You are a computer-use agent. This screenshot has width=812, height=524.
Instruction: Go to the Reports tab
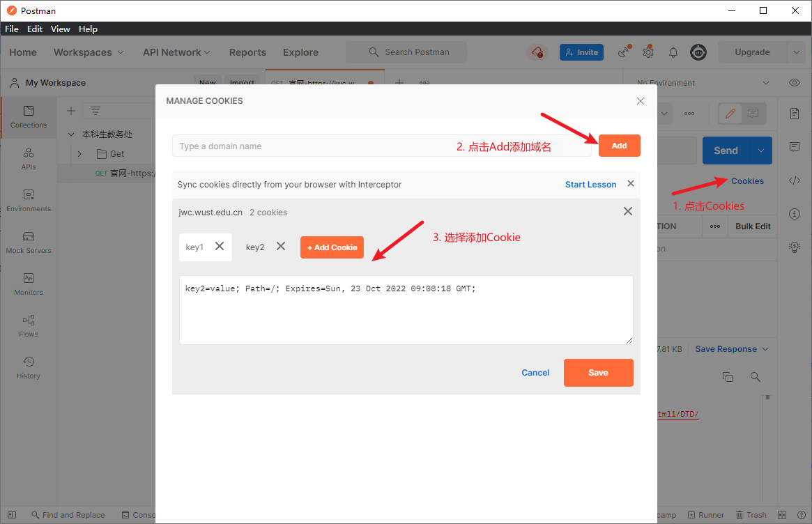click(247, 52)
